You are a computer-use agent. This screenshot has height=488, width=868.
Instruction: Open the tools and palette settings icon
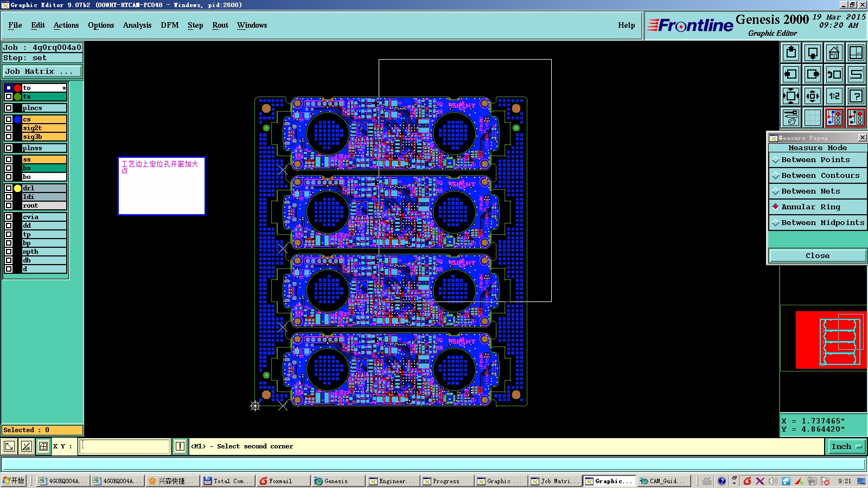click(x=791, y=118)
